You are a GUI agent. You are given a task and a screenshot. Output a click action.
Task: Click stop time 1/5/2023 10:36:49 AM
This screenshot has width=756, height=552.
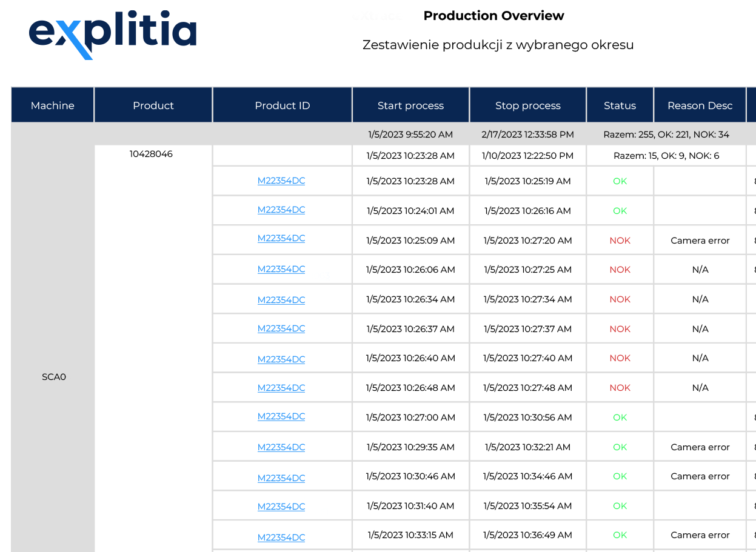pyautogui.click(x=527, y=535)
